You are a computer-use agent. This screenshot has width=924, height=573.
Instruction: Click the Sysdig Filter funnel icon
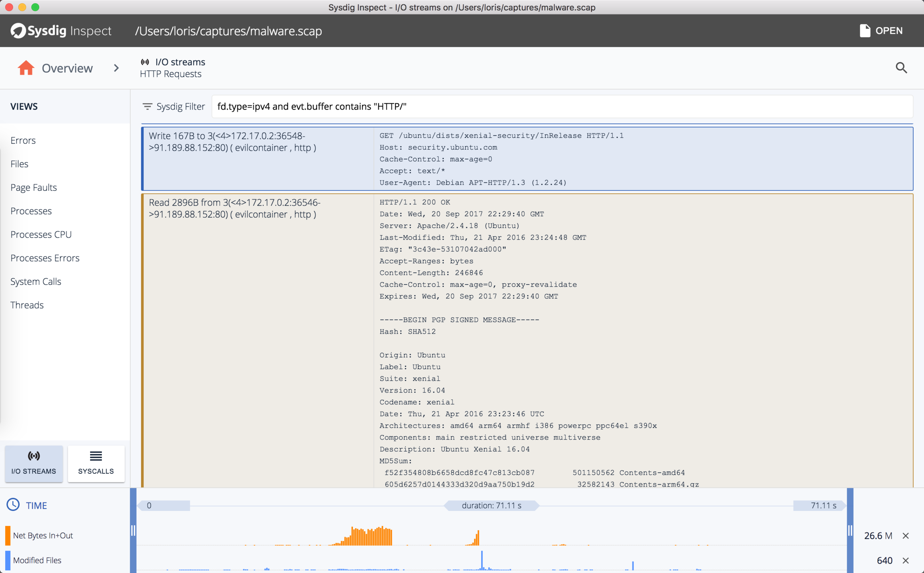coord(147,106)
